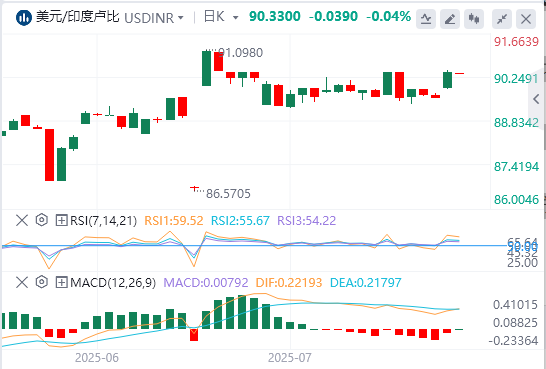Viewport: 546px width, 369px height.
Task: Click the -0.23364 MACD axis label
Action: pyautogui.click(x=513, y=340)
